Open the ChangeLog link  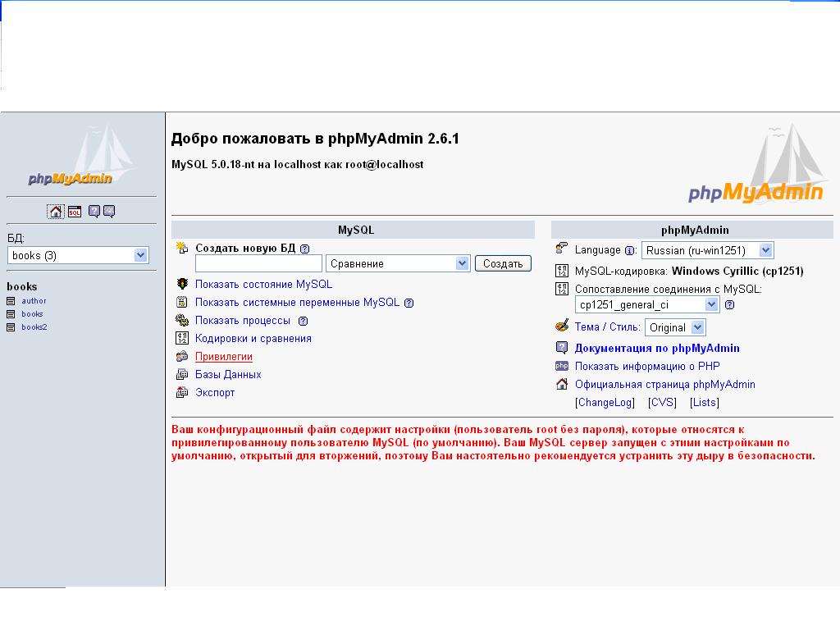(x=605, y=402)
